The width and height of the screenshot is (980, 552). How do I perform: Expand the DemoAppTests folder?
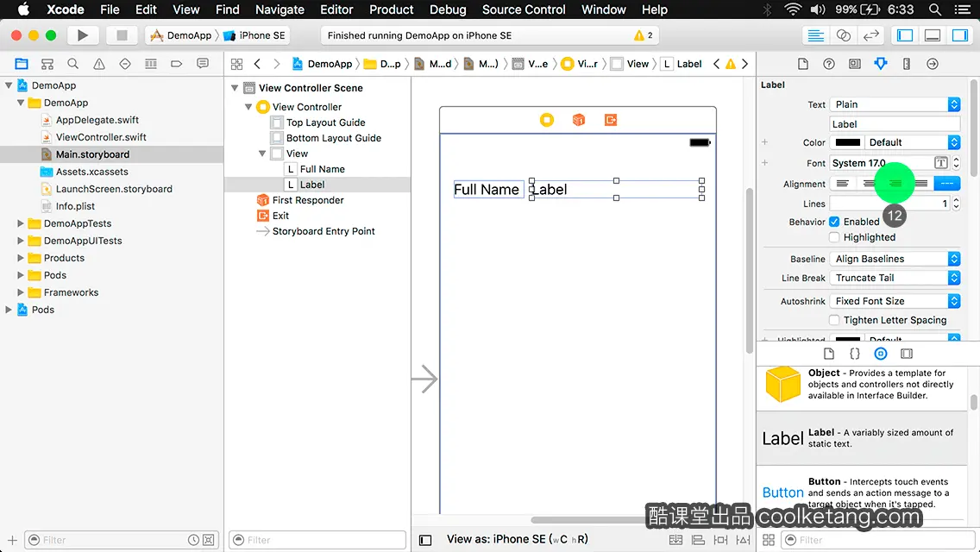pyautogui.click(x=20, y=223)
